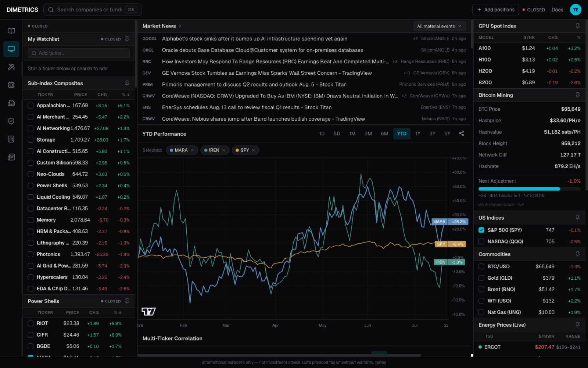This screenshot has width=588, height=368.
Task: Select the 5D time range
Action: (x=337, y=134)
